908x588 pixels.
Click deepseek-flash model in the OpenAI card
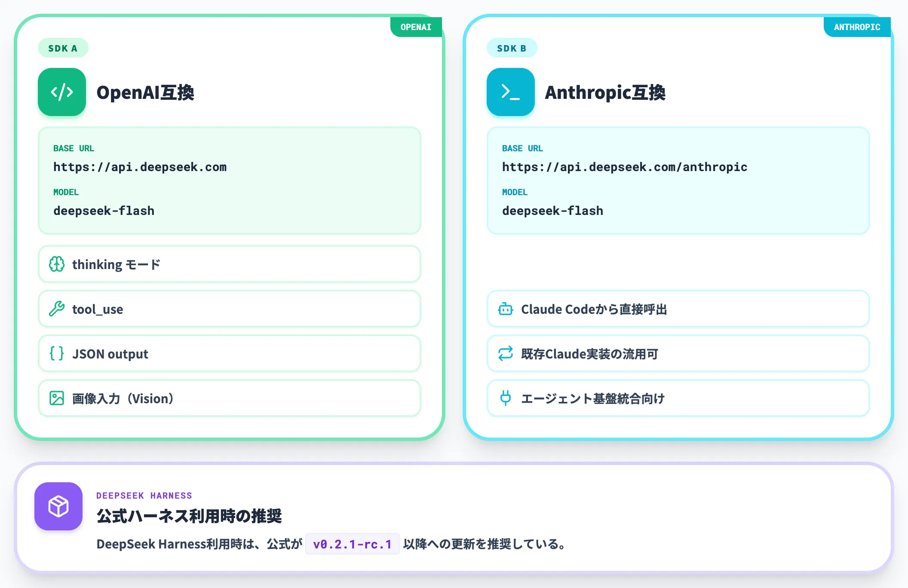(x=104, y=211)
